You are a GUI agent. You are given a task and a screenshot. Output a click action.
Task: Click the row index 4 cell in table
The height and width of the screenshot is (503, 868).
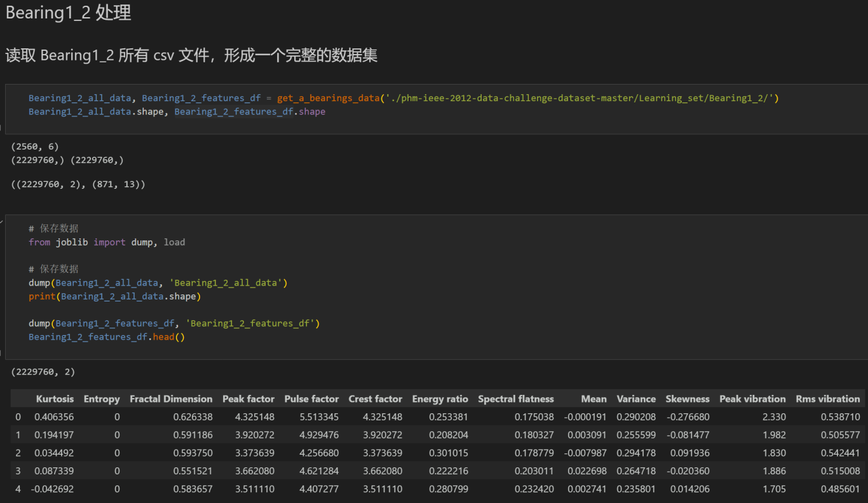pos(18,489)
